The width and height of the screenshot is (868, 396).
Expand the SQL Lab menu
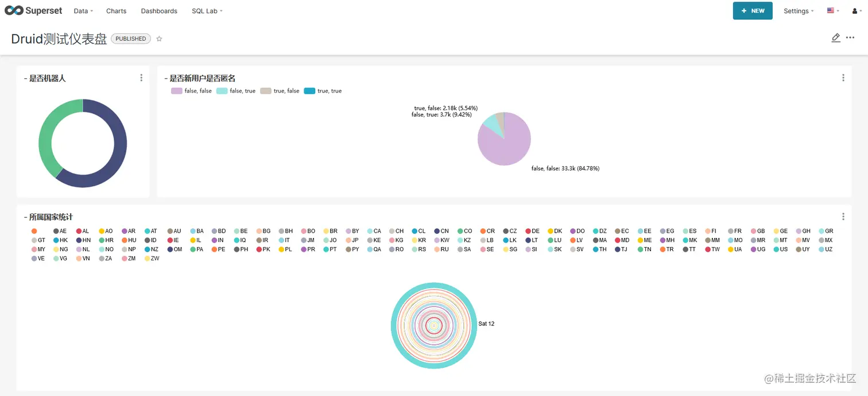207,11
